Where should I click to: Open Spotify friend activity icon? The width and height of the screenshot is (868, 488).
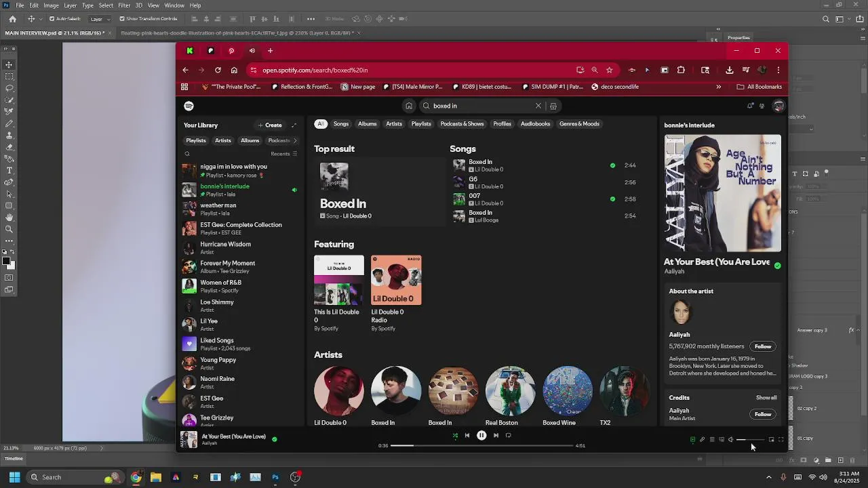762,106
